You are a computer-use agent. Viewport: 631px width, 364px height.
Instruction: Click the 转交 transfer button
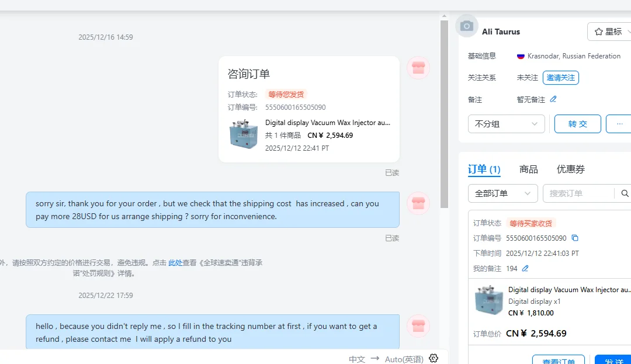click(577, 124)
